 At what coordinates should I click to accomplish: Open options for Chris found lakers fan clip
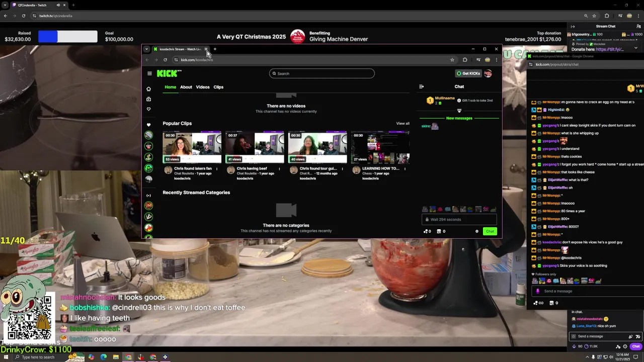click(x=217, y=168)
